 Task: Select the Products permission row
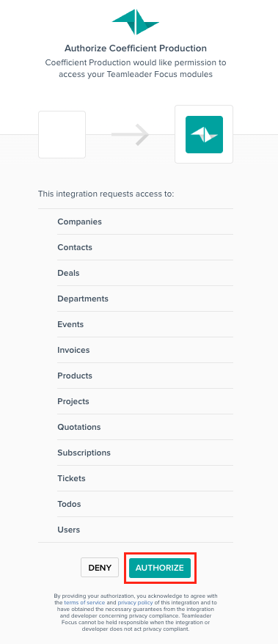coord(145,376)
